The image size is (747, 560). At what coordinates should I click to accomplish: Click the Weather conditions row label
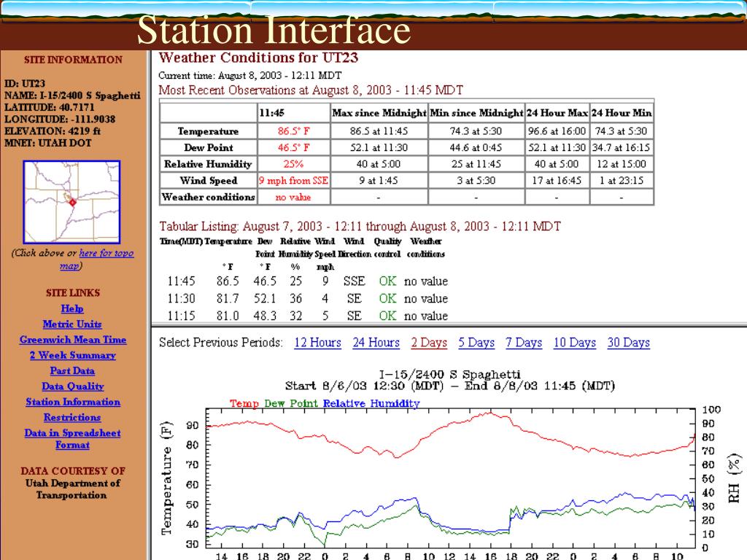pos(208,197)
